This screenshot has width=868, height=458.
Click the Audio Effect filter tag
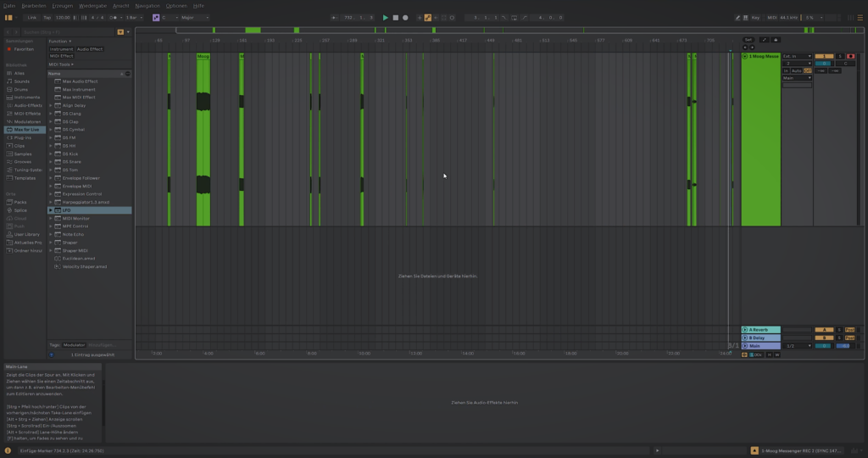coord(90,49)
